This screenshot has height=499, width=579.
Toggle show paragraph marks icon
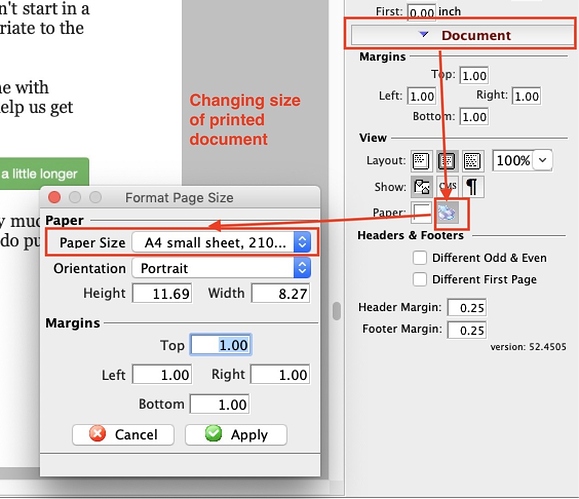472,187
